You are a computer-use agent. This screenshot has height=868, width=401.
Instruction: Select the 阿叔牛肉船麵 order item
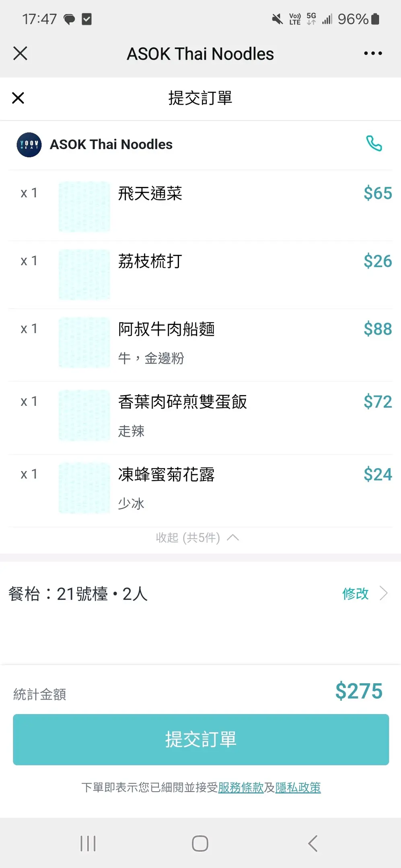click(167, 329)
